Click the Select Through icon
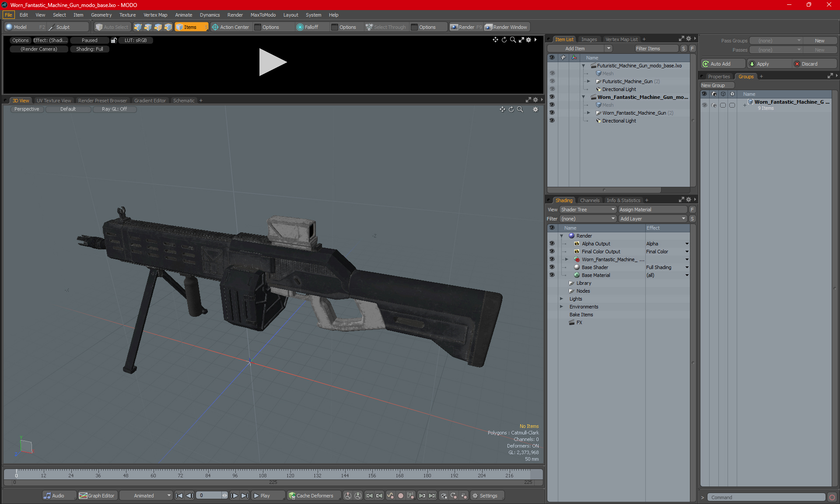 pos(369,27)
